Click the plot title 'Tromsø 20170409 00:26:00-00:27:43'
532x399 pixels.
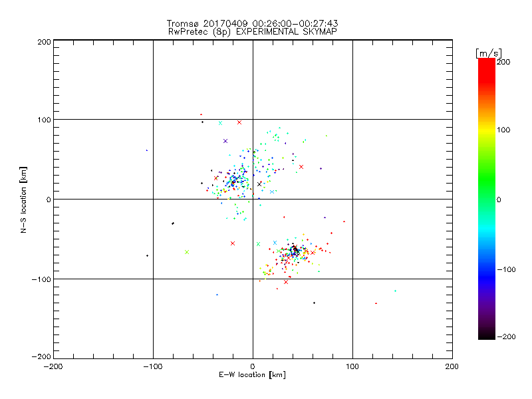(252, 23)
